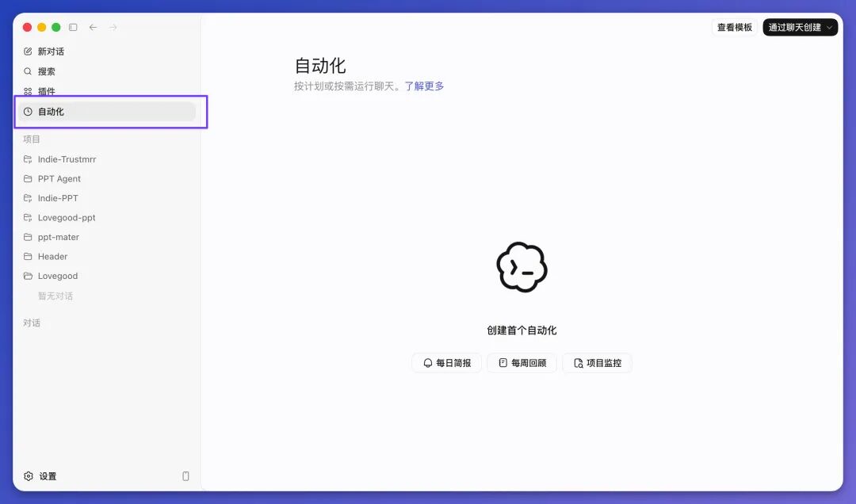This screenshot has height=504, width=856.
Task: Click 通过聊天创建 button
Action: click(x=801, y=27)
